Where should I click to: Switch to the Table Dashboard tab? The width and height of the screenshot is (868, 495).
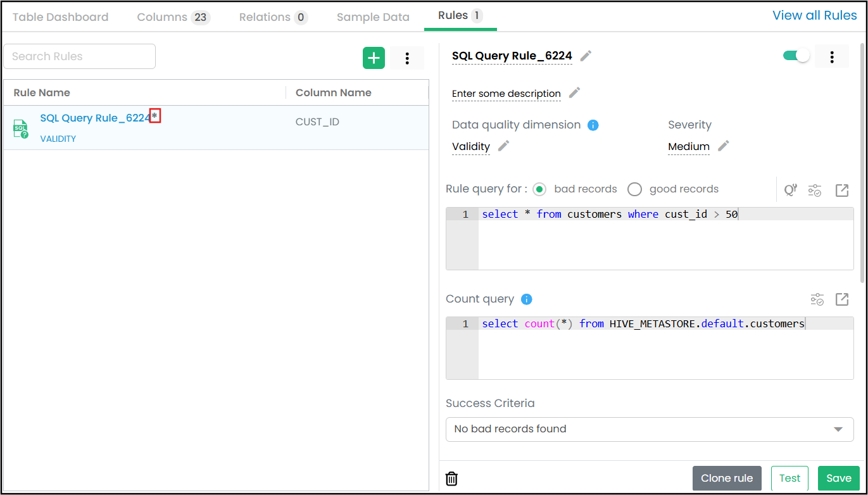pyautogui.click(x=61, y=17)
